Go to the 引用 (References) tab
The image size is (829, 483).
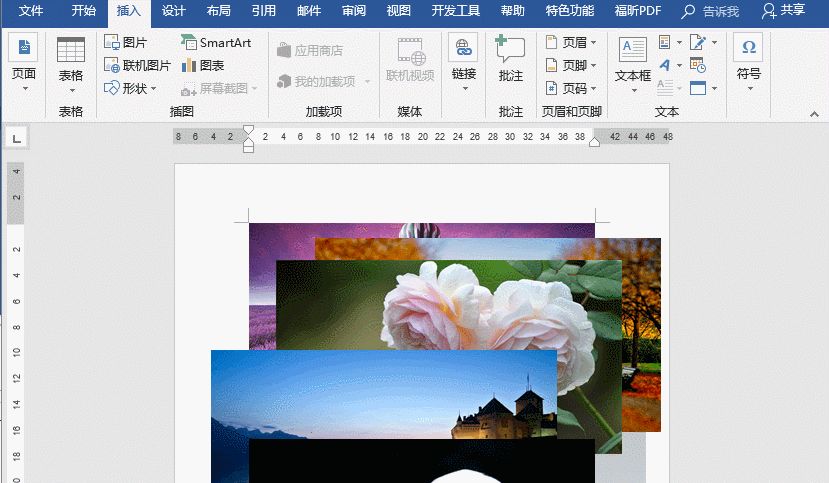[x=263, y=11]
